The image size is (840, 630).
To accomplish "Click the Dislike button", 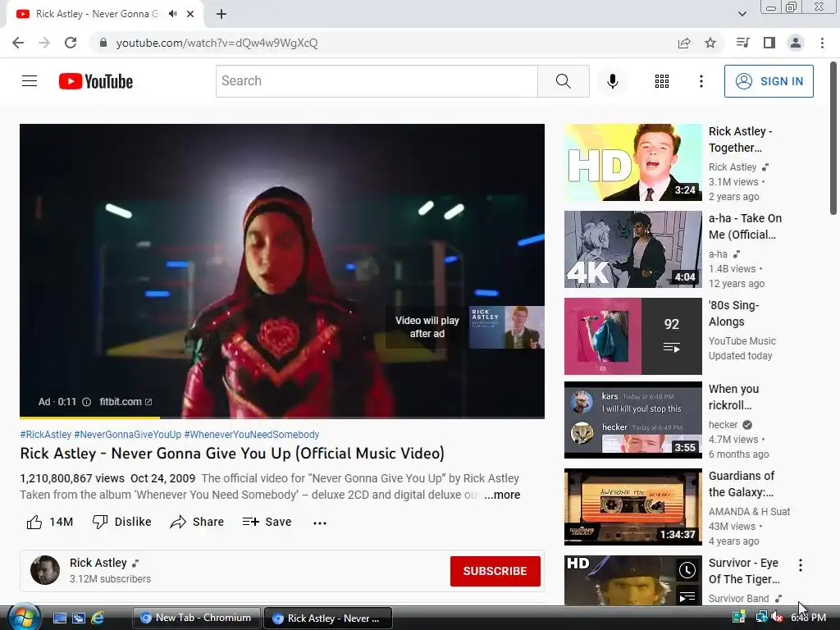I will pos(122,522).
